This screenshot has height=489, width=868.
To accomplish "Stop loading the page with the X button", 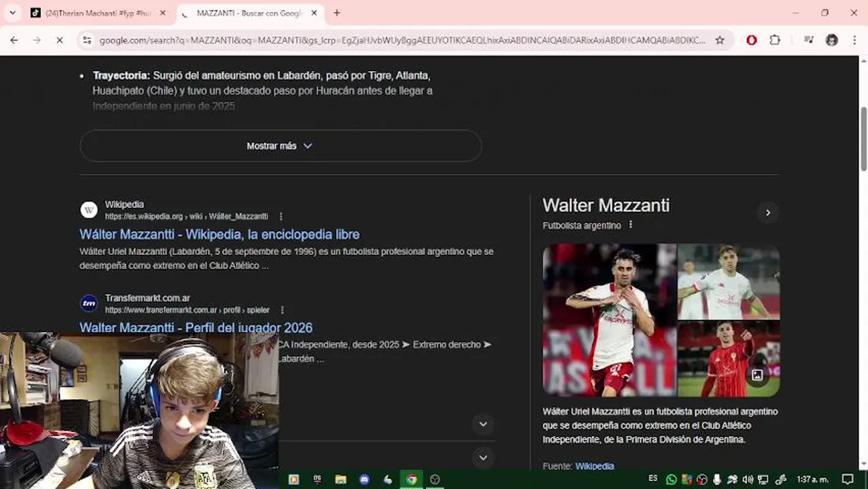I will (x=60, y=40).
